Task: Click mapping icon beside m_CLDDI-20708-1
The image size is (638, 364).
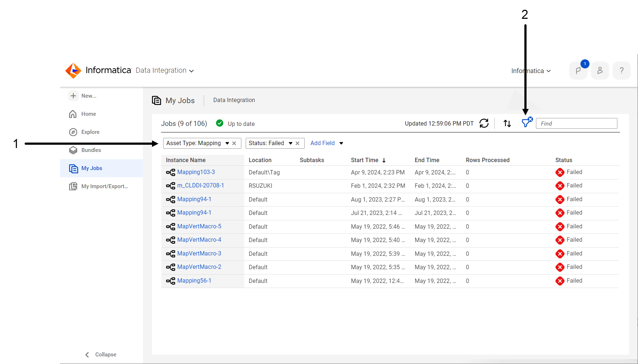Action: coord(170,186)
